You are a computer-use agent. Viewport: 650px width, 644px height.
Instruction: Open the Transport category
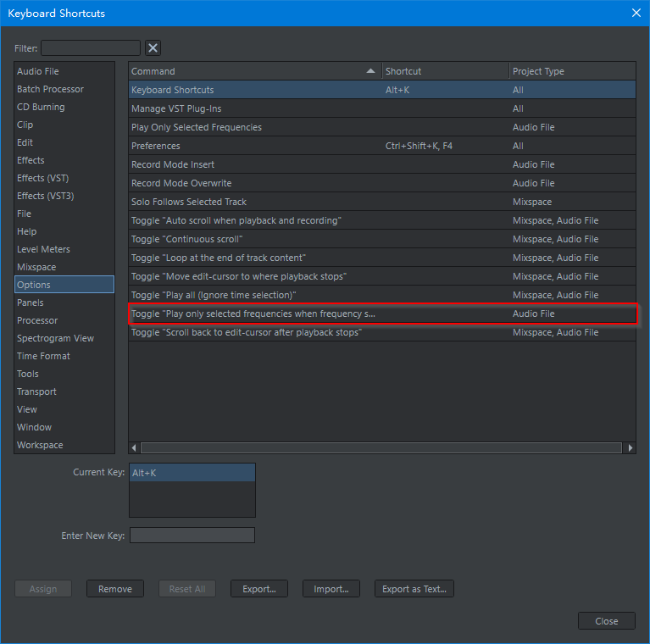(x=36, y=391)
